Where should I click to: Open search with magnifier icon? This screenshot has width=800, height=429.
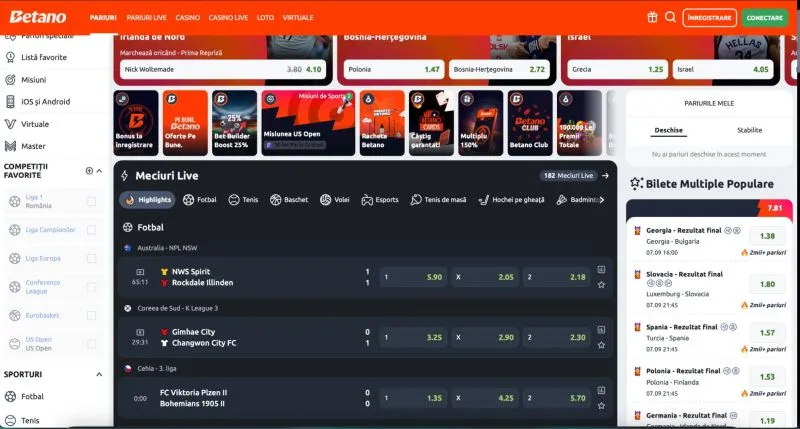670,17
